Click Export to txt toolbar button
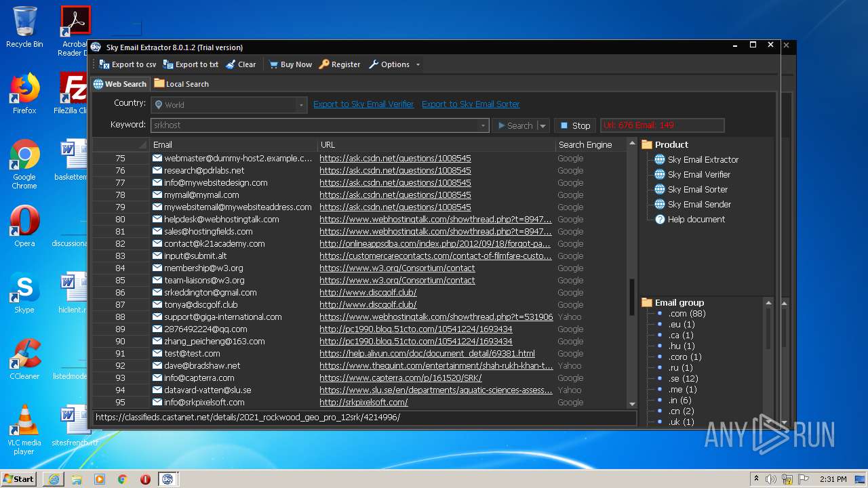Viewport: 868px width, 488px height. pyautogui.click(x=191, y=64)
